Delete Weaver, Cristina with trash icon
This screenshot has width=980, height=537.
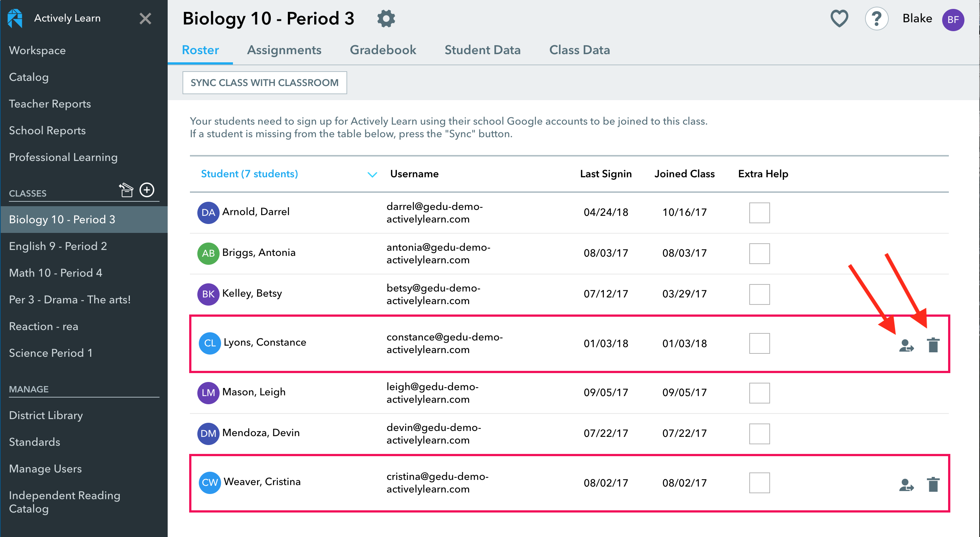click(x=933, y=484)
